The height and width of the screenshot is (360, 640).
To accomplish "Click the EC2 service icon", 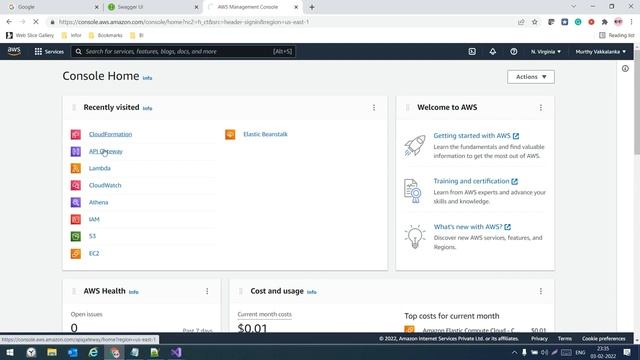I will [76, 253].
